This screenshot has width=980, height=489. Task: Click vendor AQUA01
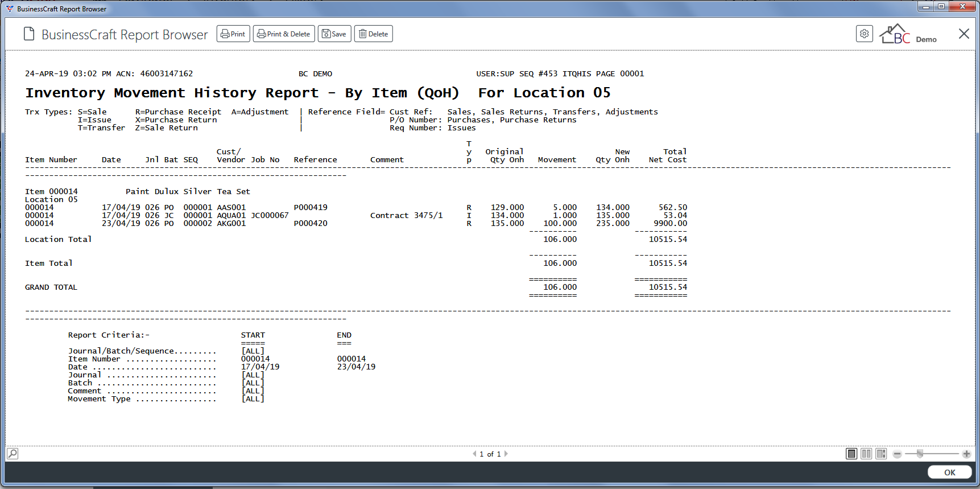(231, 215)
